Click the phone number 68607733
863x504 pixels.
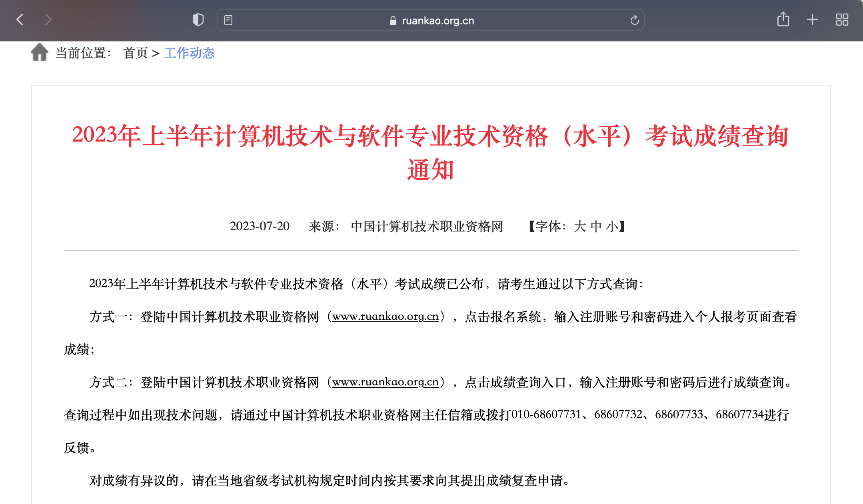(x=679, y=414)
